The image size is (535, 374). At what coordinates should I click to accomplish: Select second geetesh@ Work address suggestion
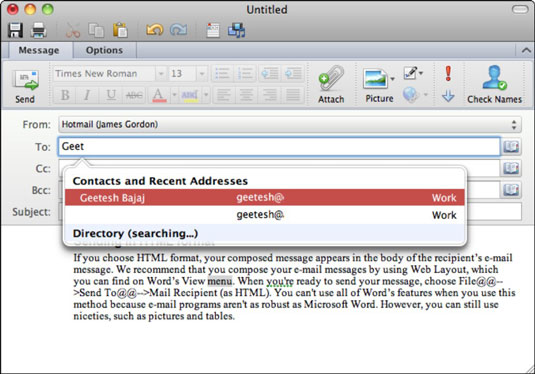coord(265,215)
